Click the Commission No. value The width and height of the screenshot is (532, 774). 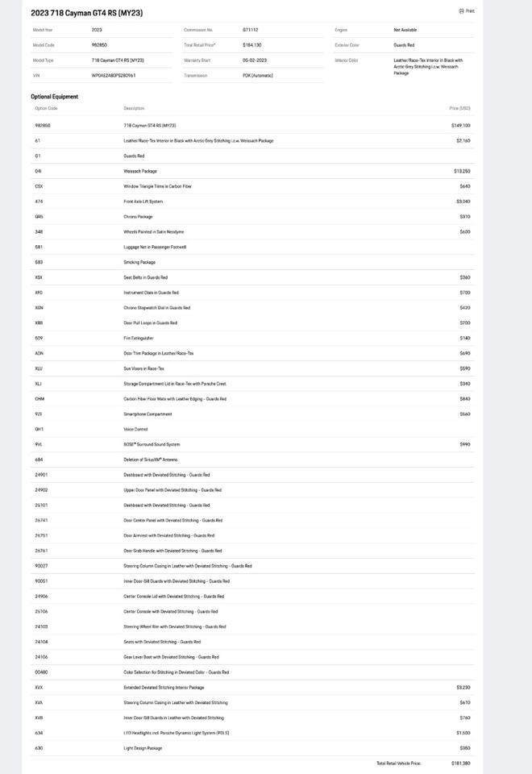click(x=250, y=30)
